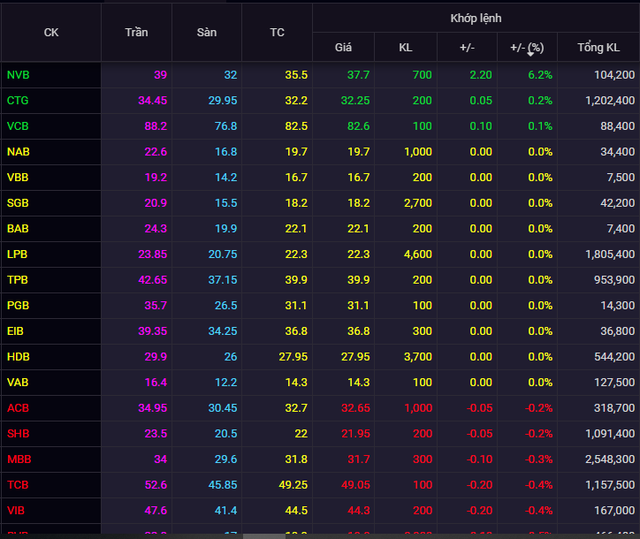Image resolution: width=640 pixels, height=539 pixels.
Task: Sort by the Sàn floor price column
Action: click(x=207, y=32)
